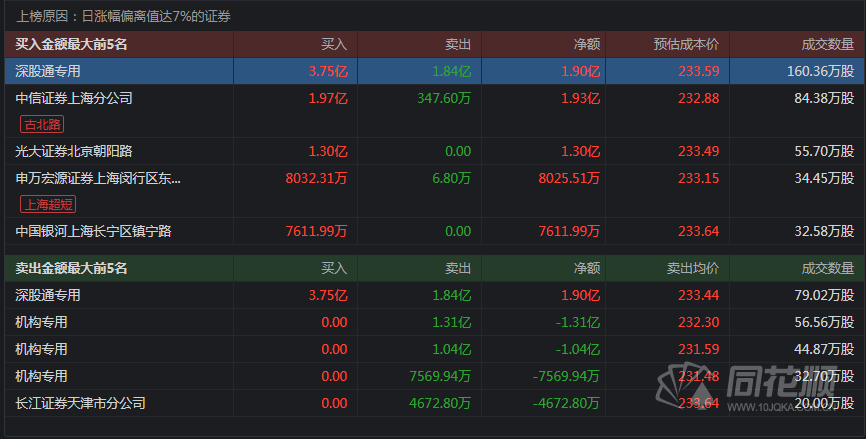
Task: Click 净额 header in the sell section
Action: (586, 268)
